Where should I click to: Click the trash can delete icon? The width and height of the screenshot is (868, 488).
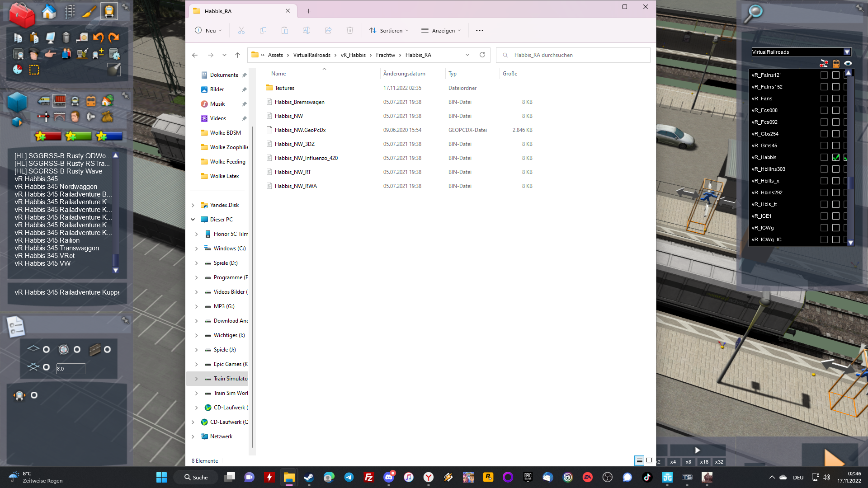click(66, 38)
